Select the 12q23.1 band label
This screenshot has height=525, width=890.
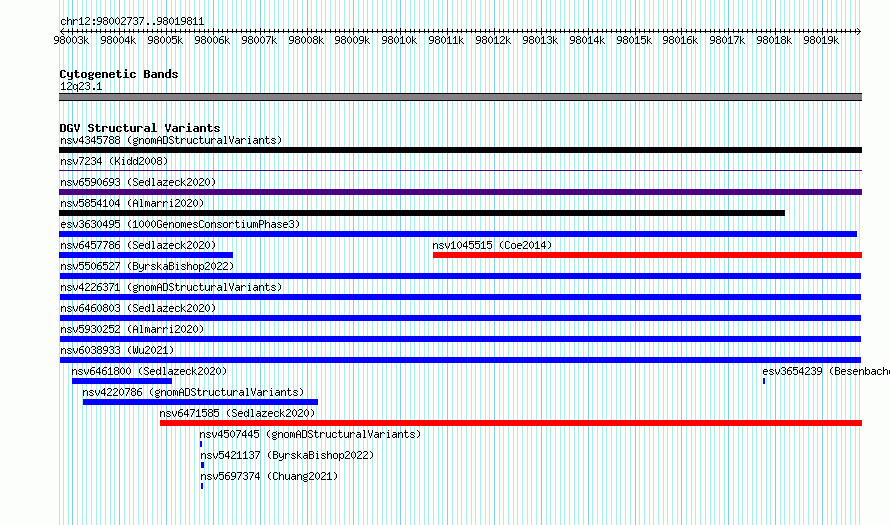coord(81,86)
